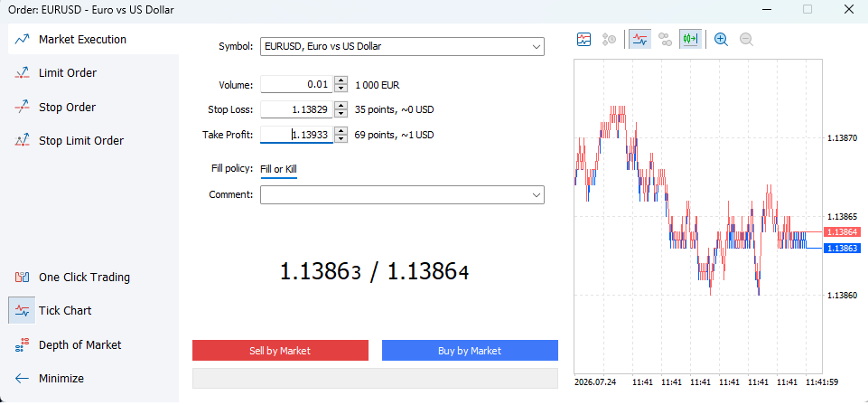
Task: Click the Take Profit value field
Action: tap(297, 135)
